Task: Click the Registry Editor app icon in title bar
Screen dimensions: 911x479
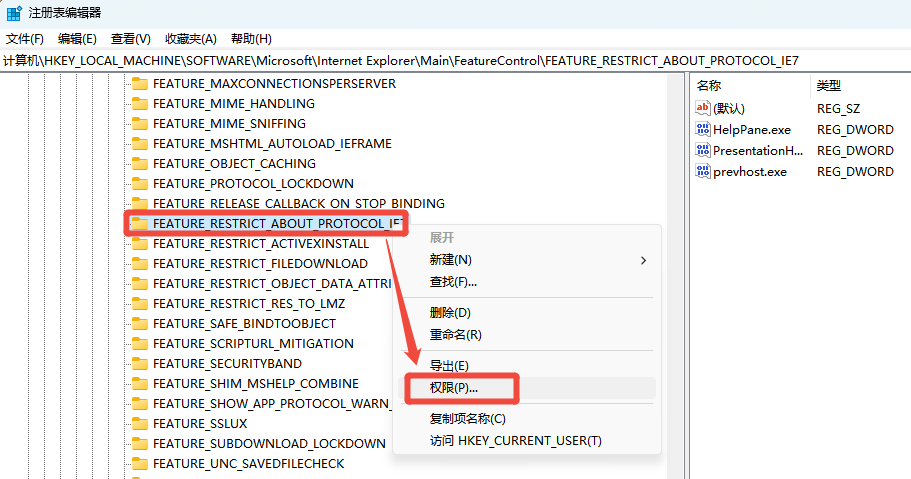Action: click(14, 13)
